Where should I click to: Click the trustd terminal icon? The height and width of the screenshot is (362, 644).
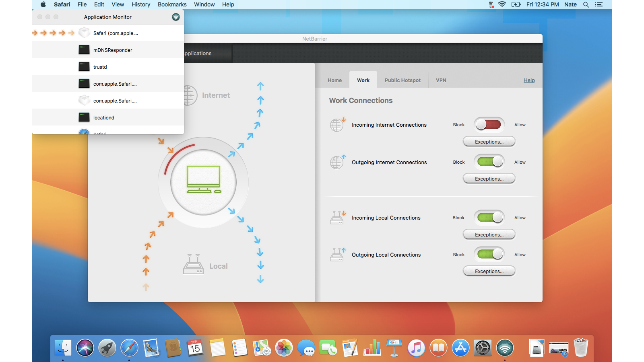[84, 67]
